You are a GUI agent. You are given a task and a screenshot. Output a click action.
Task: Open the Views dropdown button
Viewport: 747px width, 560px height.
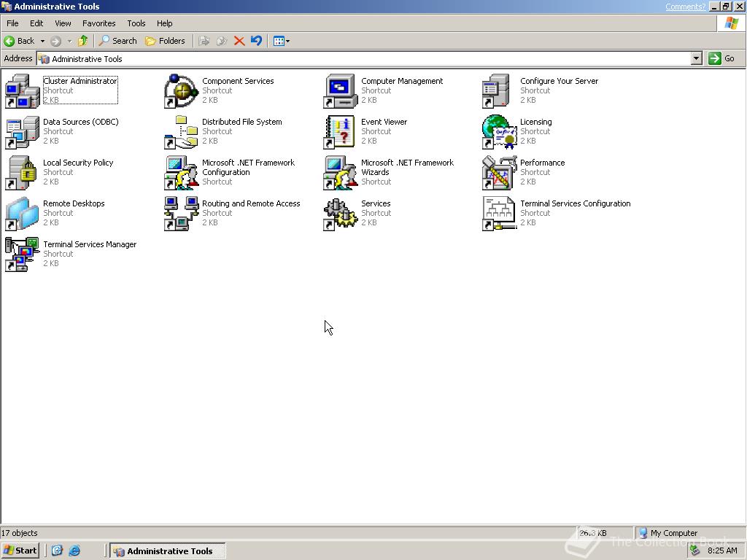pyautogui.click(x=282, y=41)
